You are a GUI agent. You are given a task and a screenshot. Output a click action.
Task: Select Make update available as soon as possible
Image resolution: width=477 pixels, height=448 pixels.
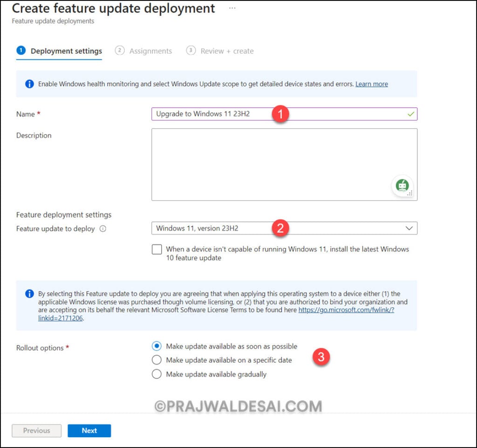[x=157, y=346]
